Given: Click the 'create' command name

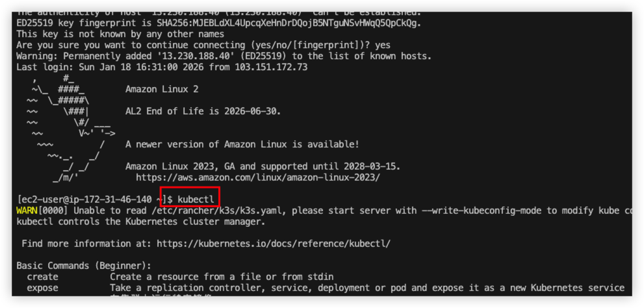Looking at the screenshot, I should tap(42, 277).
